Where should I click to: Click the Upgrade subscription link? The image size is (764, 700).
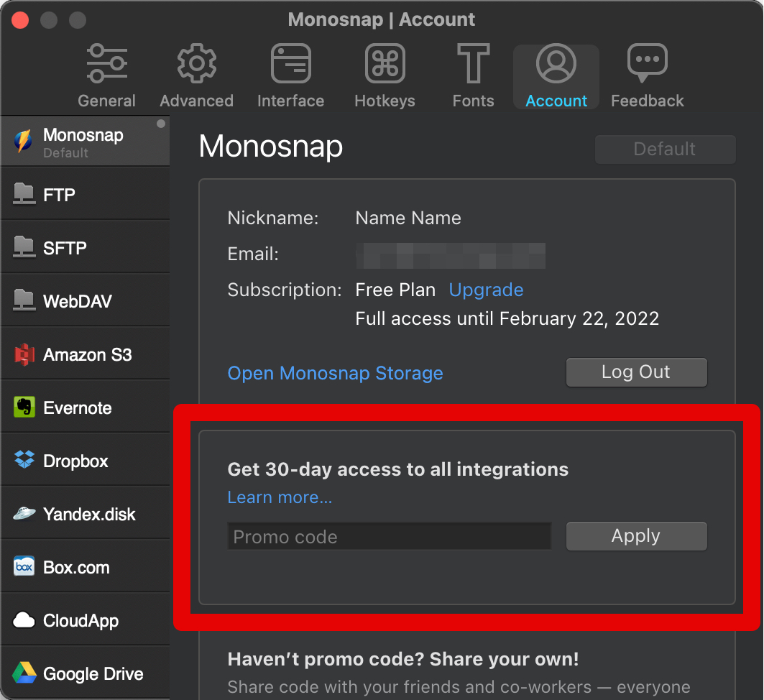(486, 290)
